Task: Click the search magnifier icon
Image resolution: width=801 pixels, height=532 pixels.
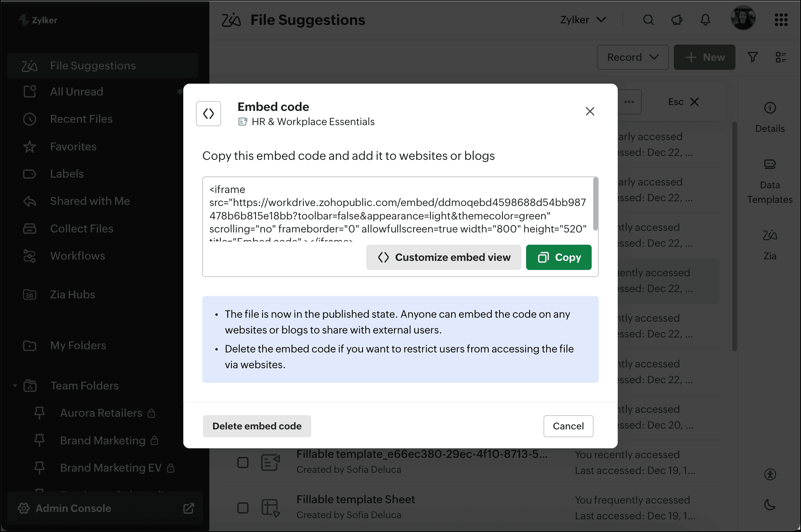Action: pyautogui.click(x=648, y=20)
